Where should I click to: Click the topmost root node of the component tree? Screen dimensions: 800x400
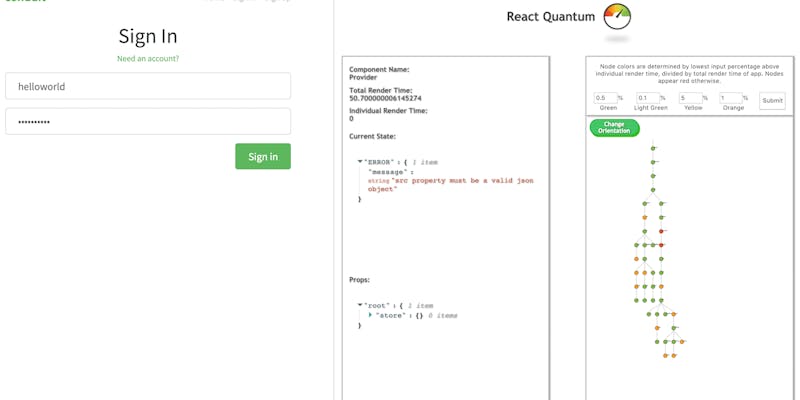click(x=653, y=148)
